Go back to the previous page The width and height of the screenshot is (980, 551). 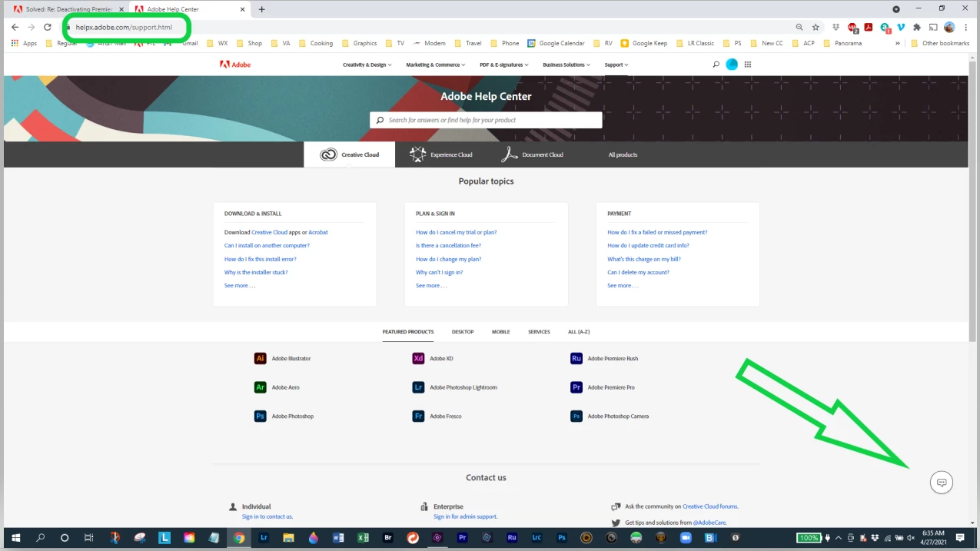[x=15, y=27]
